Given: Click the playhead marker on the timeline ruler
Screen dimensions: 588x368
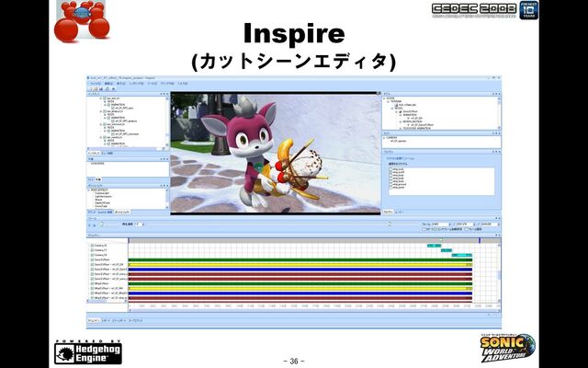Looking at the screenshot, I should tap(441, 240).
